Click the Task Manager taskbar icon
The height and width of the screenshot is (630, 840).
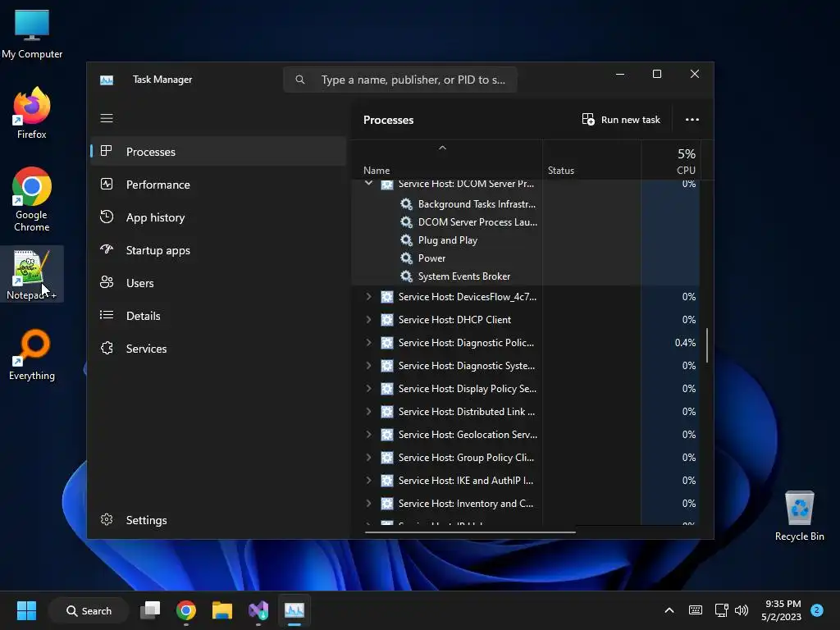coord(294,610)
